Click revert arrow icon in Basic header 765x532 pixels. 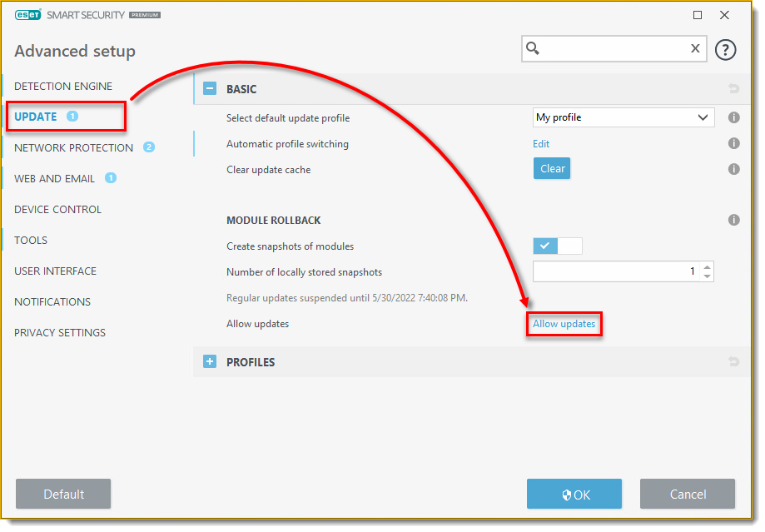tap(733, 89)
